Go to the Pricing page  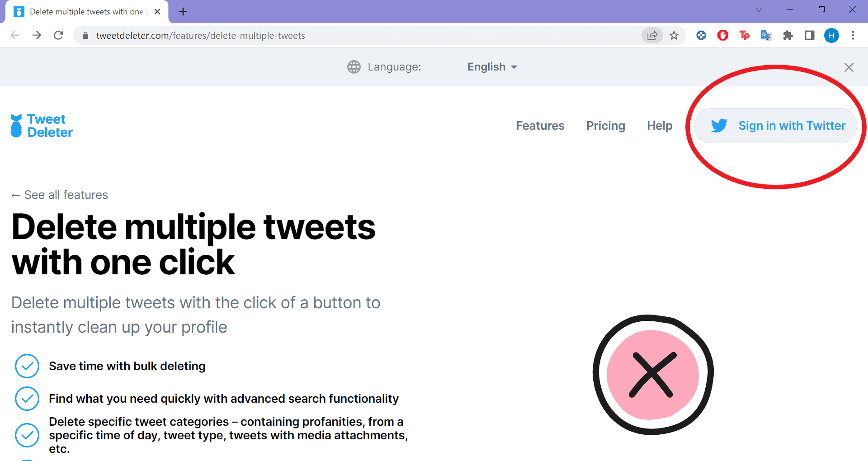pyautogui.click(x=606, y=126)
